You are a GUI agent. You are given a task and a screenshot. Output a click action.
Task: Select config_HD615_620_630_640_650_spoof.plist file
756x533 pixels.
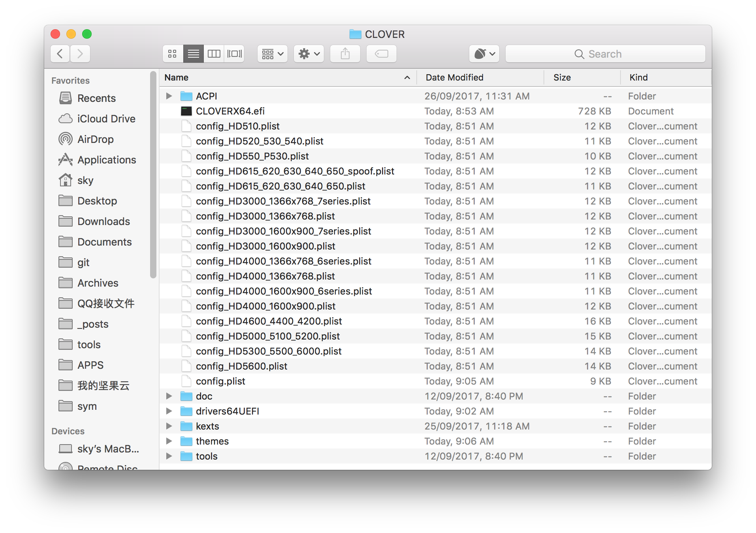pyautogui.click(x=435, y=171)
